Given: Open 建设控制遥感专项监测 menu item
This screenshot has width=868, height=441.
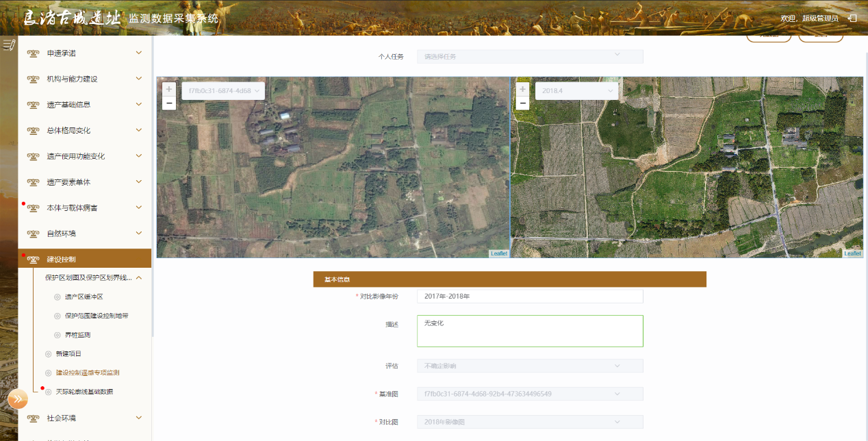Looking at the screenshot, I should (88, 373).
